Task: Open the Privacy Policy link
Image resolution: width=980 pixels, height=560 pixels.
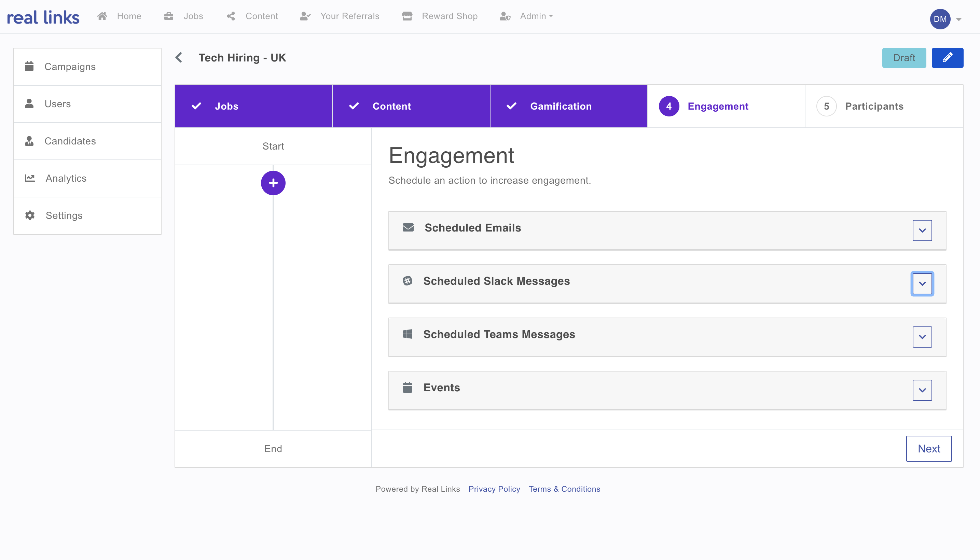Action: (494, 489)
